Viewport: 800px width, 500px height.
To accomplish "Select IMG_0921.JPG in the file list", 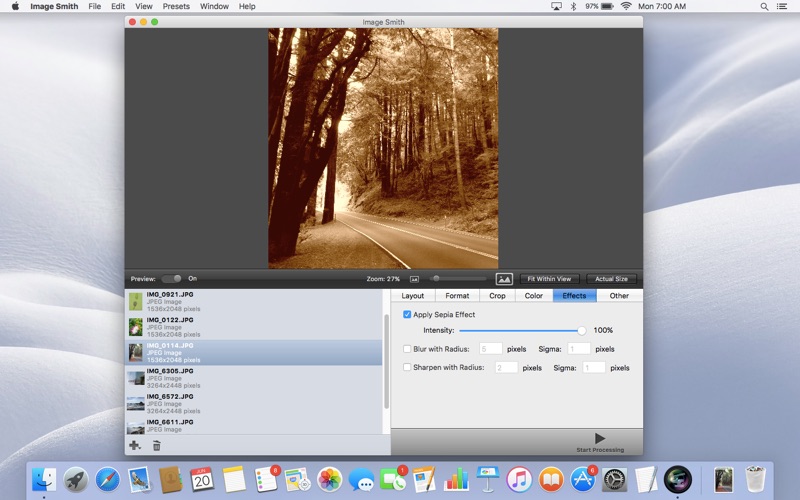I will (254, 302).
